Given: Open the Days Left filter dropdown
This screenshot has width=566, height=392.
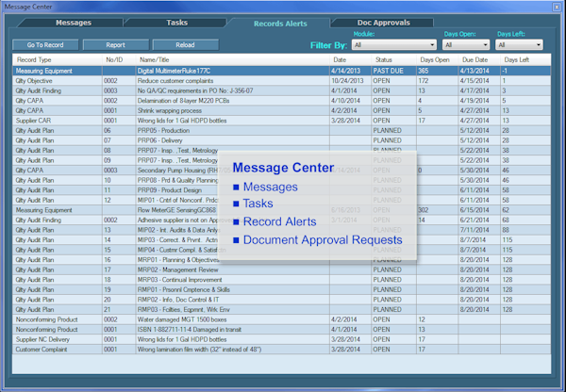Looking at the screenshot, I should 519,44.
